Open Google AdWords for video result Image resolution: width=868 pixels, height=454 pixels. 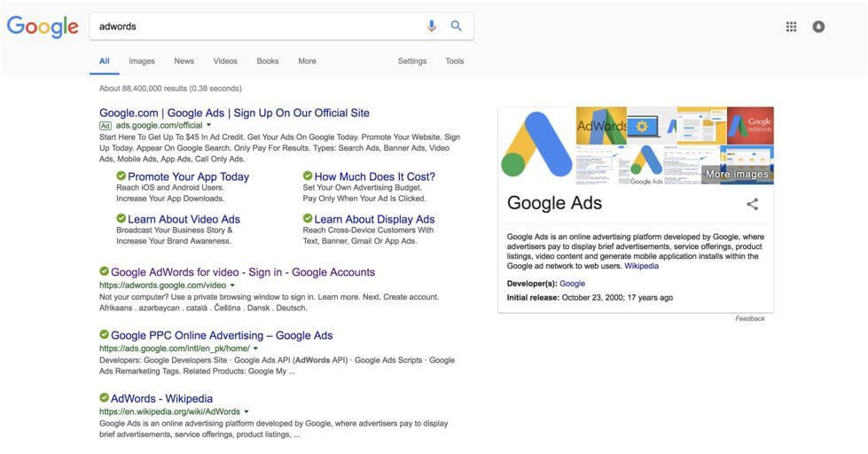coord(243,272)
